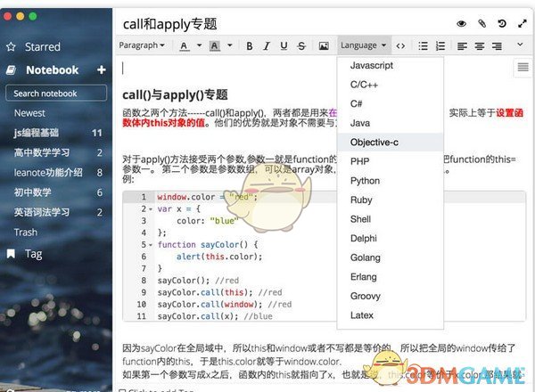535x392 pixels.
Task: Select C/C++ from the language menu
Action: (x=391, y=85)
